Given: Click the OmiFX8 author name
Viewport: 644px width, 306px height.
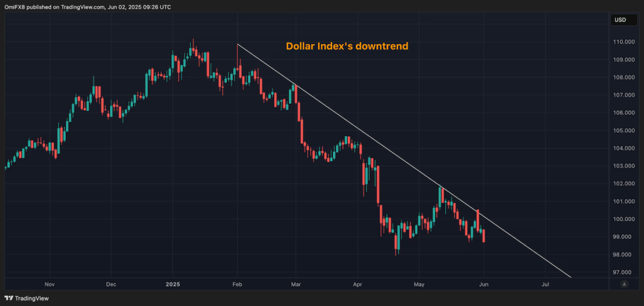Looking at the screenshot, I should pyautogui.click(x=16, y=7).
